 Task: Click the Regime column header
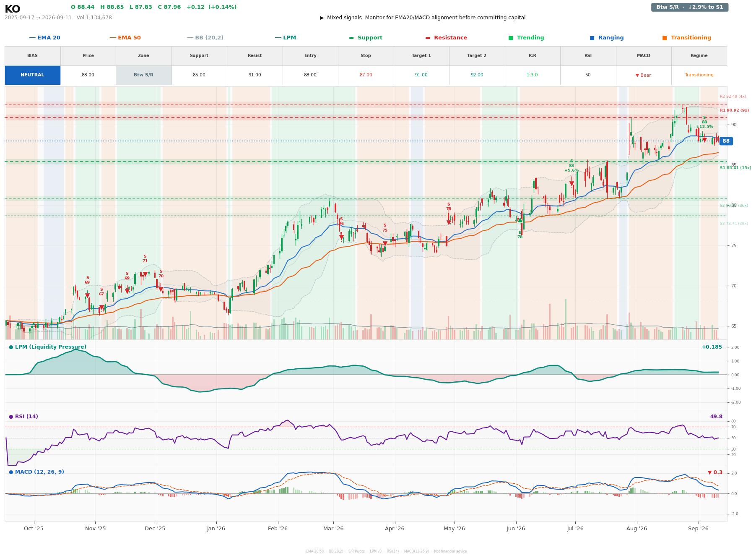pos(699,56)
